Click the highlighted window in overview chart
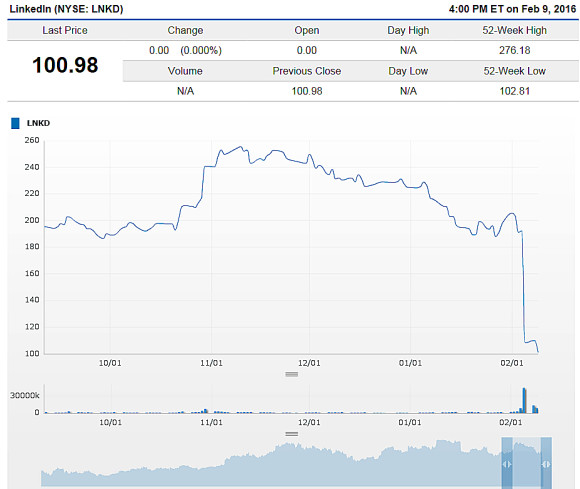 527,463
